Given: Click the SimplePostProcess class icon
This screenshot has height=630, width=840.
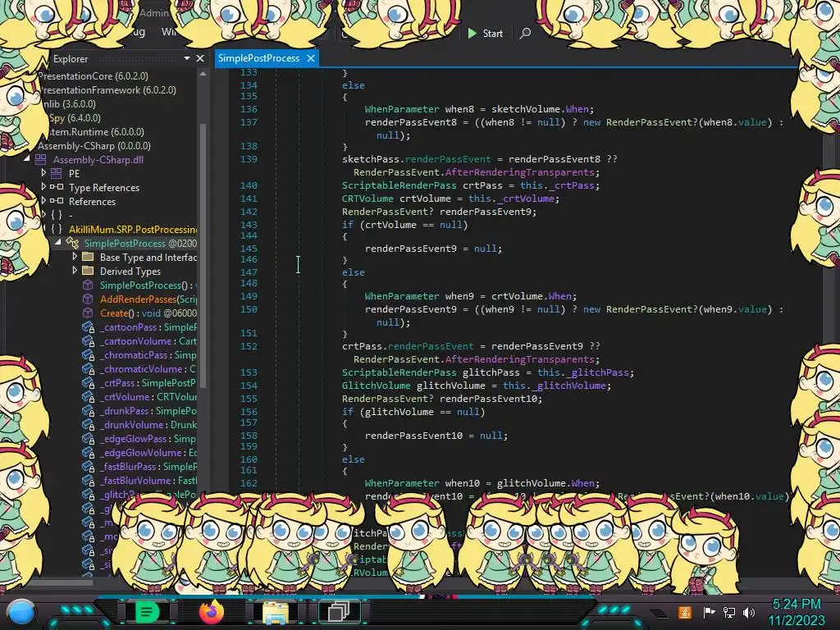Looking at the screenshot, I should point(72,243).
